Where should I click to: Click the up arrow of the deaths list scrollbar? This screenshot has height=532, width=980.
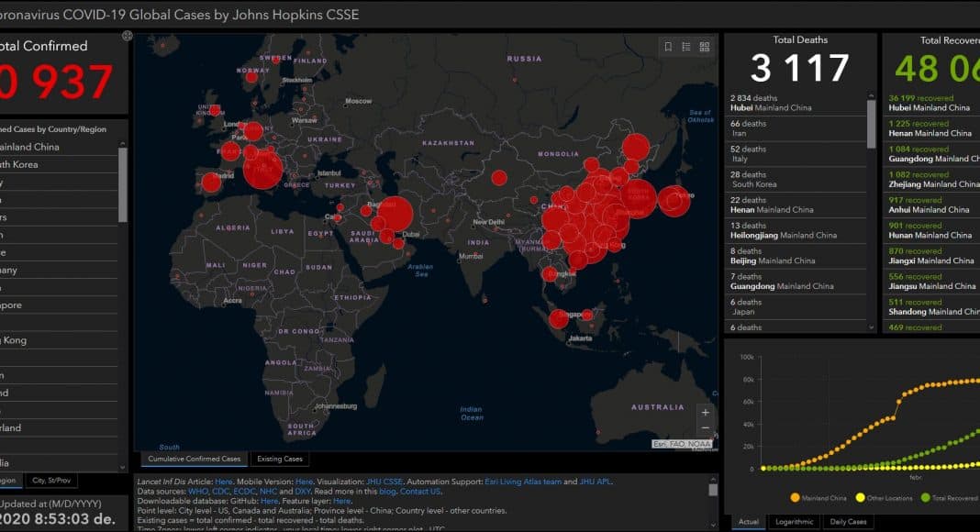[871, 96]
